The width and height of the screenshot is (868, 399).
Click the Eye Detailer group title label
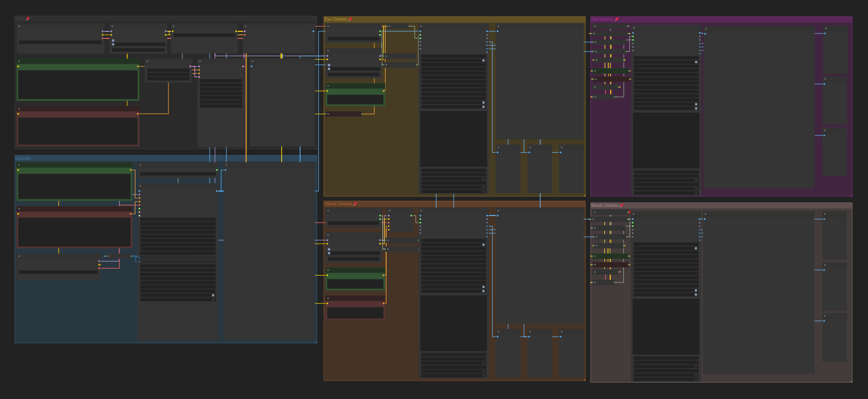pos(335,19)
